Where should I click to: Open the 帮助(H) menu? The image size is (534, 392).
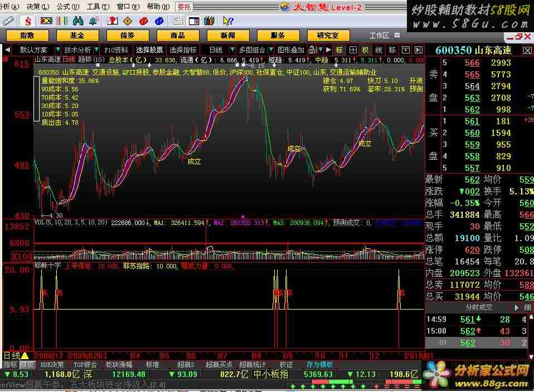click(158, 7)
